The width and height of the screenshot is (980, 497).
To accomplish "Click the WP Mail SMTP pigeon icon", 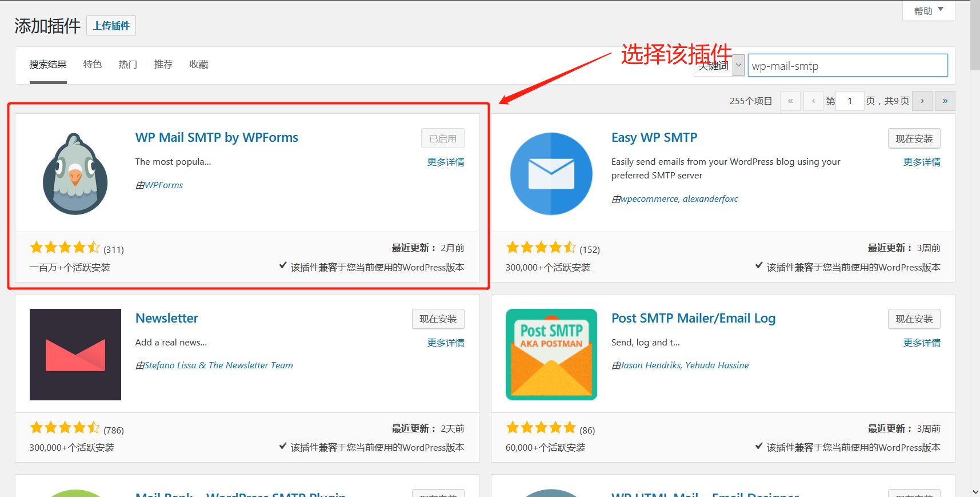I will point(75,174).
